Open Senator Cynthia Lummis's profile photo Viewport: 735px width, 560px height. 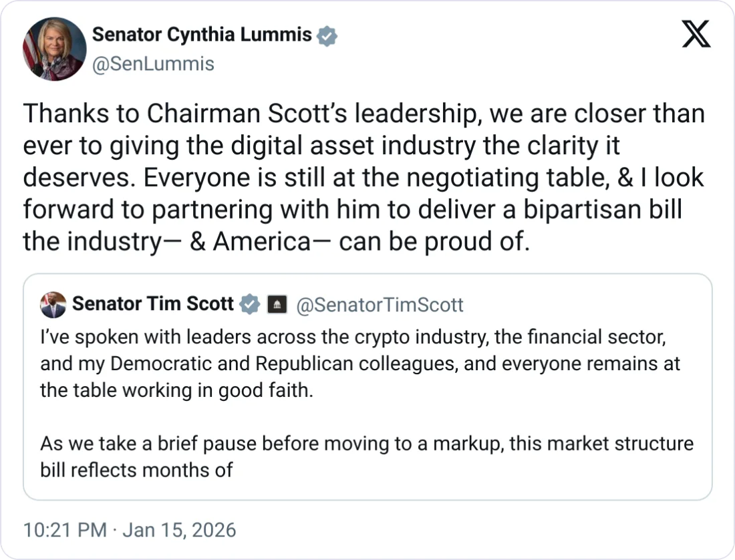[x=54, y=49]
